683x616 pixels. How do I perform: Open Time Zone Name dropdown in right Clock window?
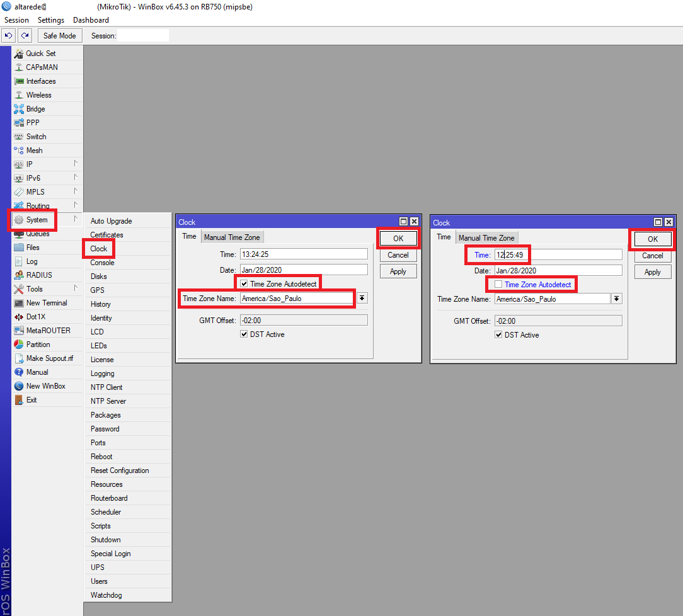click(616, 299)
